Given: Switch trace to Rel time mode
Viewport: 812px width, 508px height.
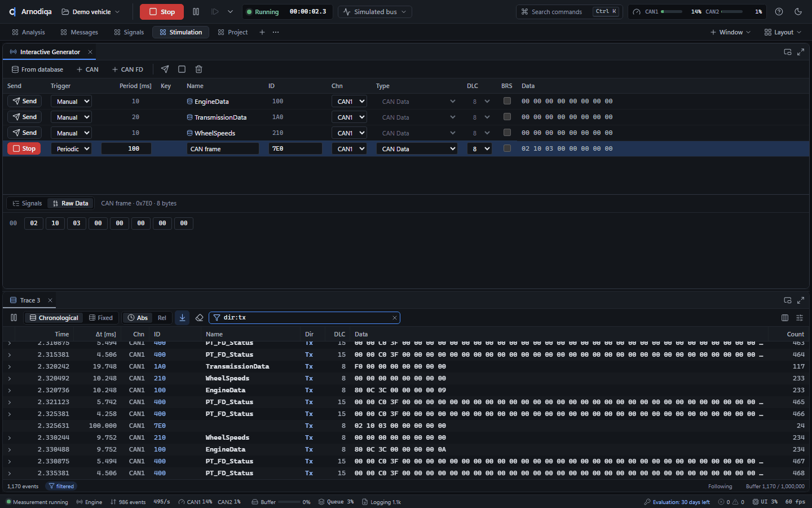Looking at the screenshot, I should pyautogui.click(x=162, y=318).
